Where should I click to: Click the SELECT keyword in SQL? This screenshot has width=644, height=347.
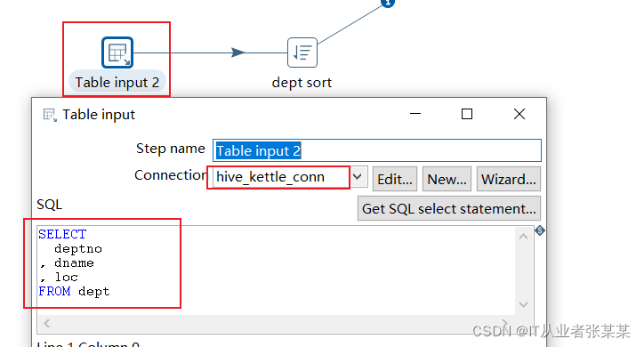pyautogui.click(x=62, y=234)
